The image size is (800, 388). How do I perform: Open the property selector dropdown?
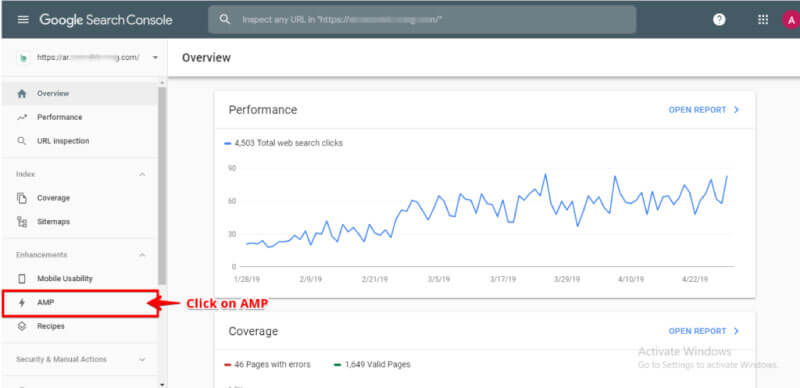155,58
